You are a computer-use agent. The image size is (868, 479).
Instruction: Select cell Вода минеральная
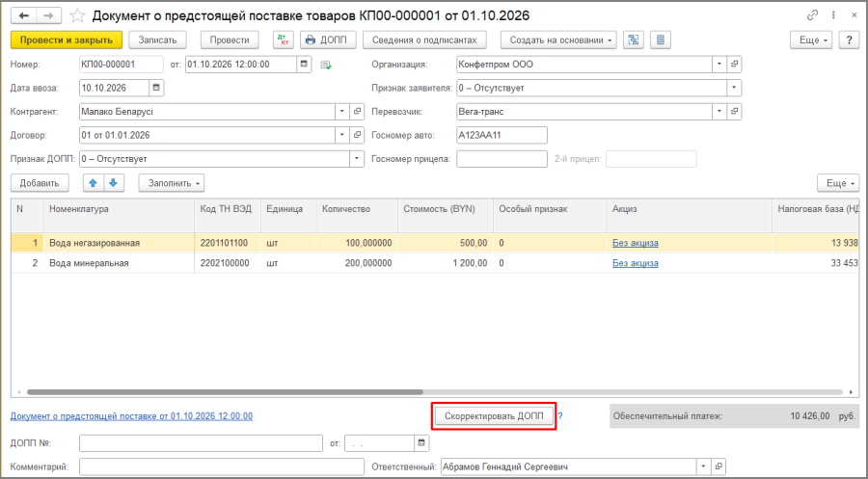pos(119,263)
